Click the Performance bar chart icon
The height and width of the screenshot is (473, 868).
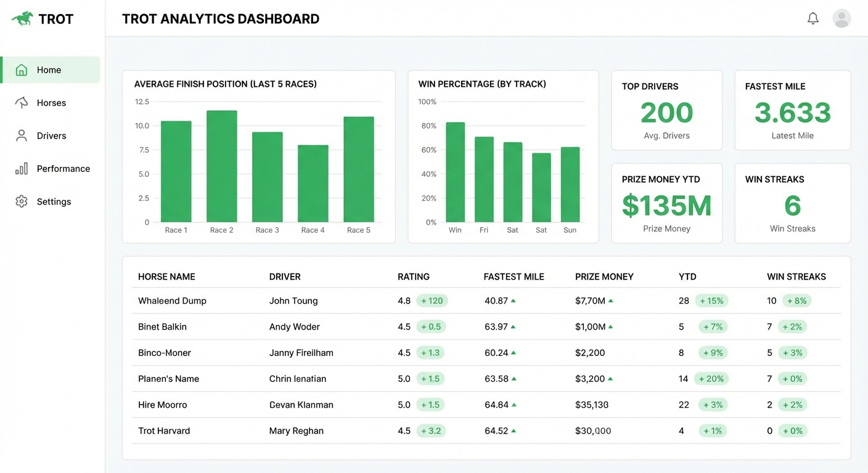[x=22, y=169]
